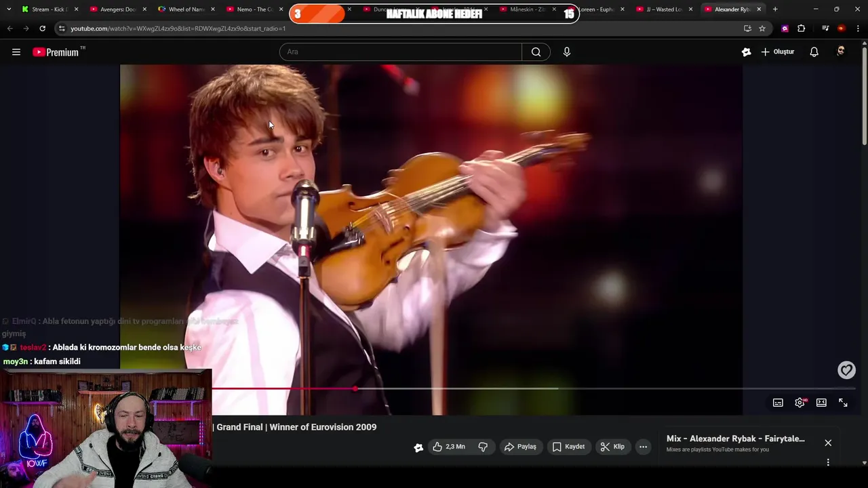Open the more actions ellipsis button

point(643,447)
